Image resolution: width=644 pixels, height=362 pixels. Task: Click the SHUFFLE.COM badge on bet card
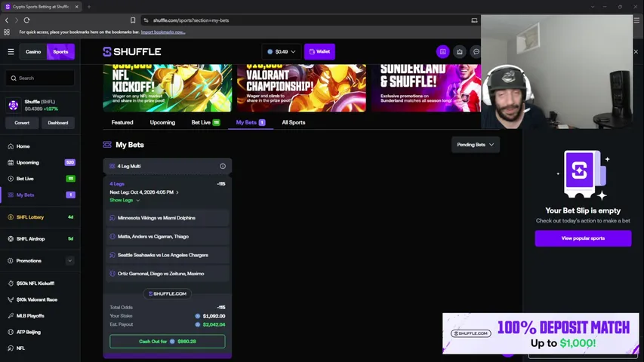point(167,294)
